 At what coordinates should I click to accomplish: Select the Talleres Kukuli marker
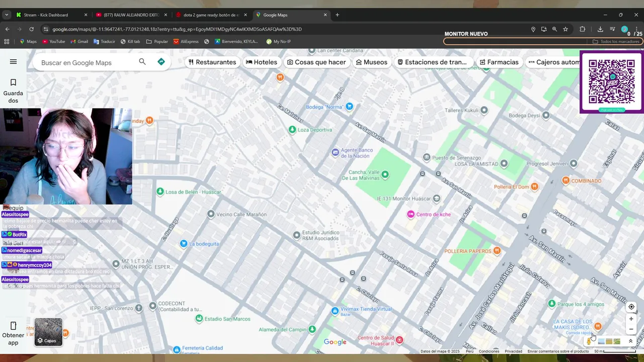tap(484, 110)
